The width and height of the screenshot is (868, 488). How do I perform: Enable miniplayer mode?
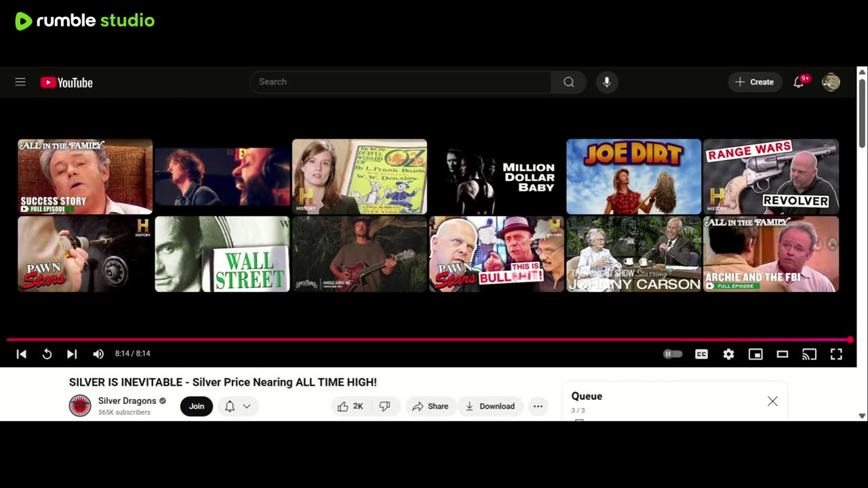pos(755,354)
